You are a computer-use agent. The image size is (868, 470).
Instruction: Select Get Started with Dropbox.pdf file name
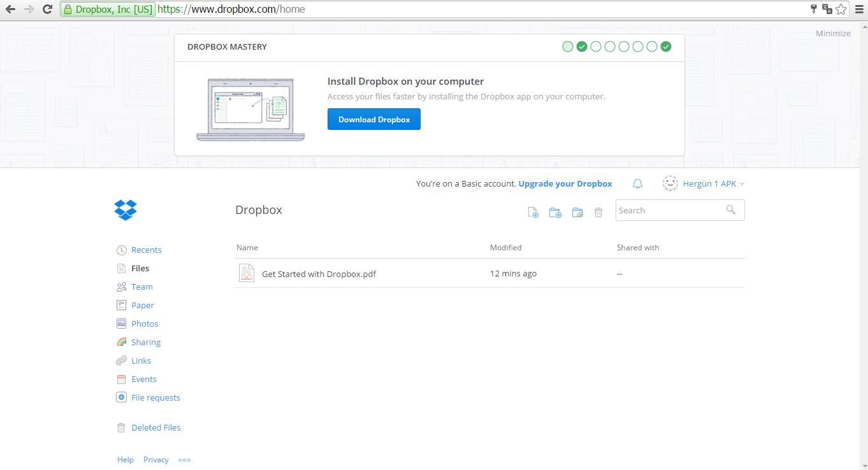click(x=319, y=274)
